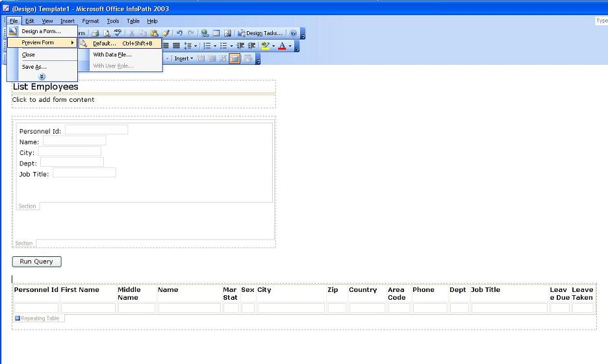This screenshot has height=364, width=608.
Task: Open the Line Spacing dropdown arrow
Action: coord(196,45)
